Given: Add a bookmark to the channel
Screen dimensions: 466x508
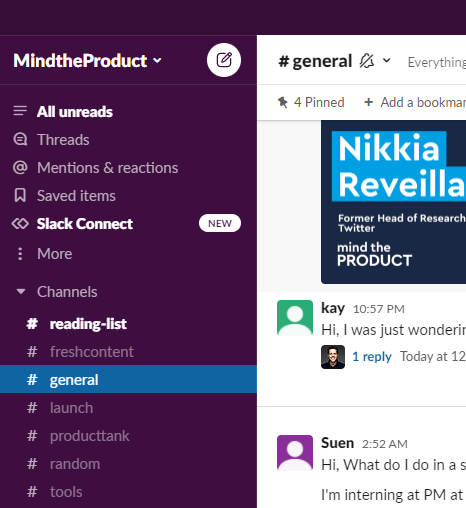Looking at the screenshot, I should (x=415, y=102).
